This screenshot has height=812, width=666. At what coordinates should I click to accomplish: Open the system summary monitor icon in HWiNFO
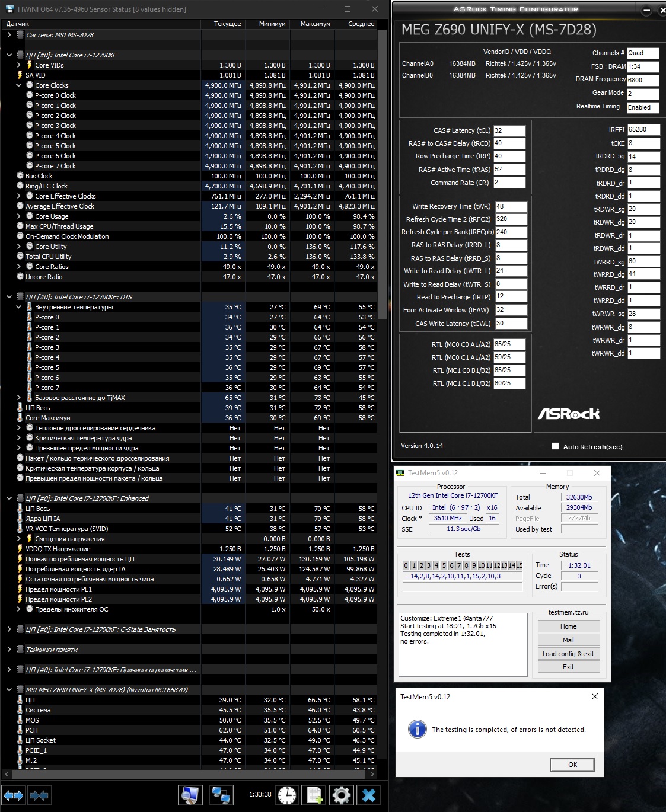[190, 795]
